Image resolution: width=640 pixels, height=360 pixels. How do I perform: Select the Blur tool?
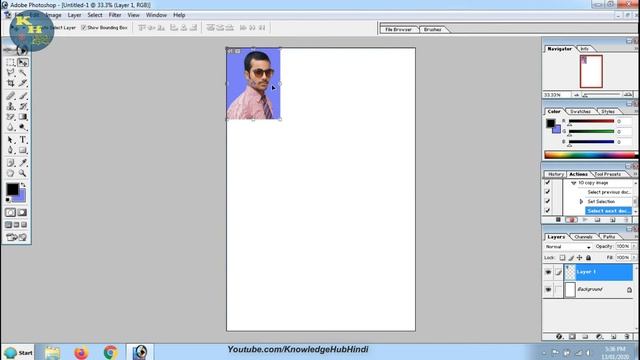tap(11, 127)
